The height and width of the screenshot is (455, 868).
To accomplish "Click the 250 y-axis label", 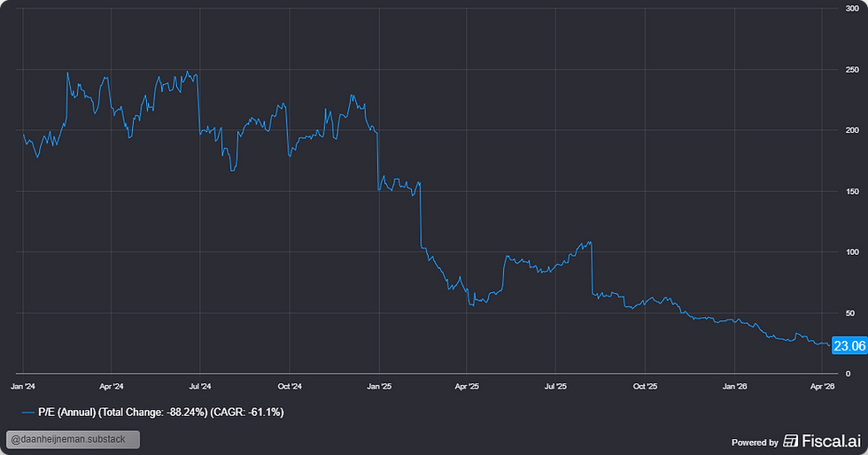I will click(852, 70).
